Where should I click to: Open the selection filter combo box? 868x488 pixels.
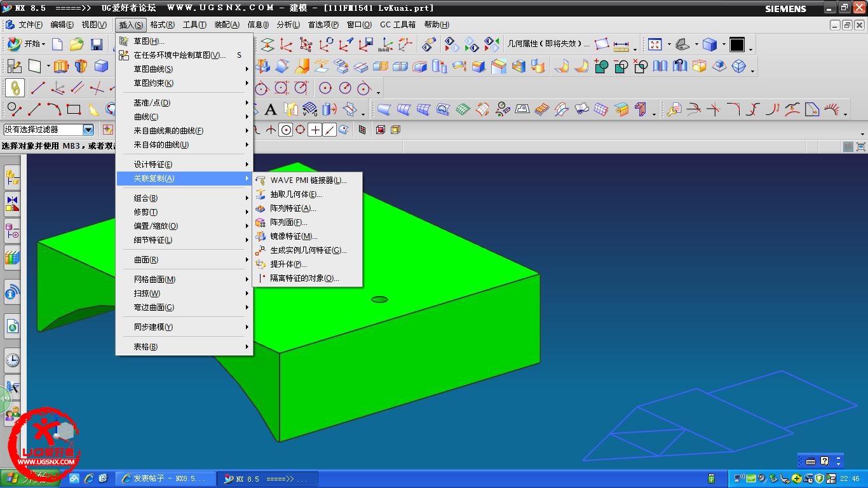point(48,130)
